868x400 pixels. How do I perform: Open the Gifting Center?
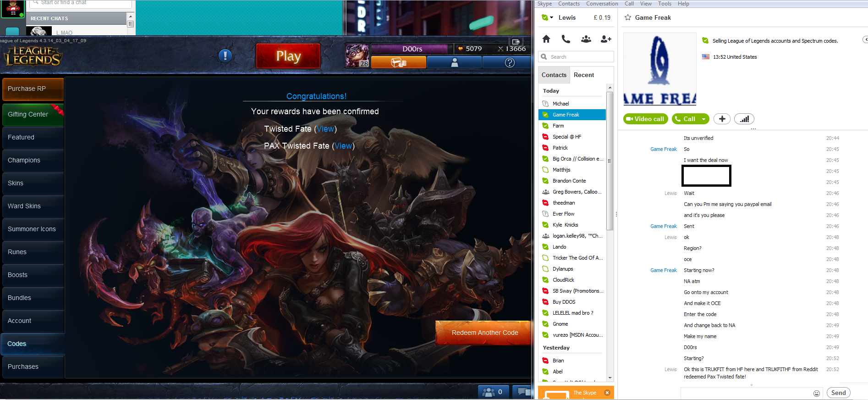click(33, 115)
